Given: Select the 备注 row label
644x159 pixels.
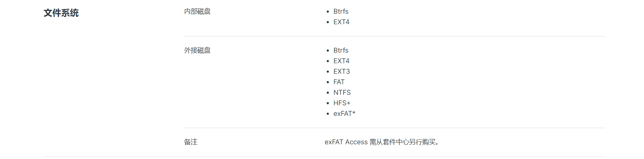Looking at the screenshot, I should [x=191, y=142].
